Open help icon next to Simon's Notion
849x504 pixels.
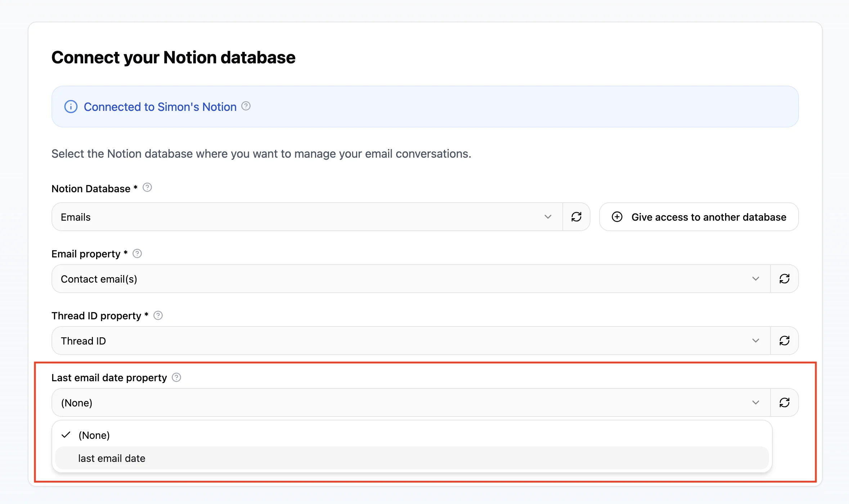pyautogui.click(x=246, y=106)
